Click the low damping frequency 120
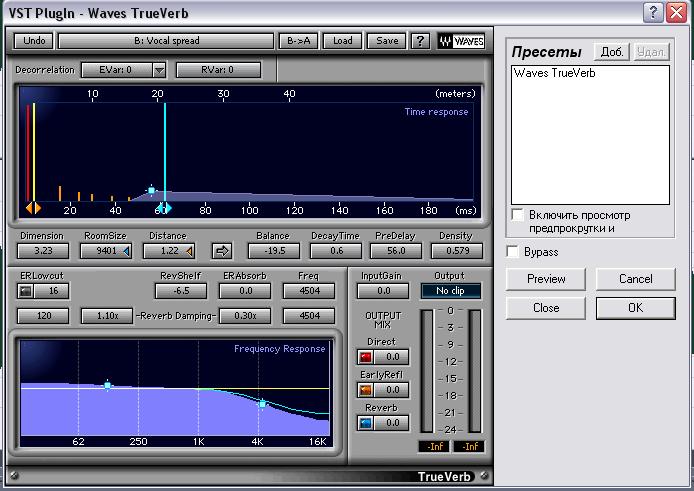The height and width of the screenshot is (491, 694). (43, 316)
